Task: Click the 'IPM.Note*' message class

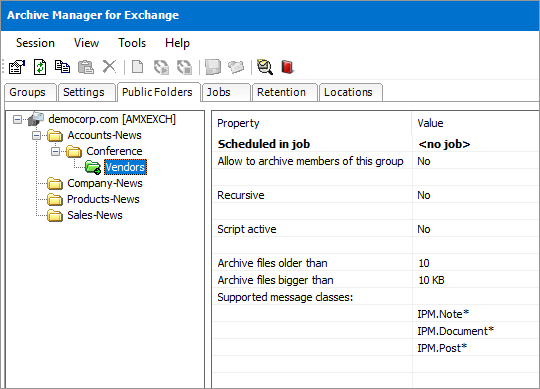Action: pyautogui.click(x=443, y=314)
